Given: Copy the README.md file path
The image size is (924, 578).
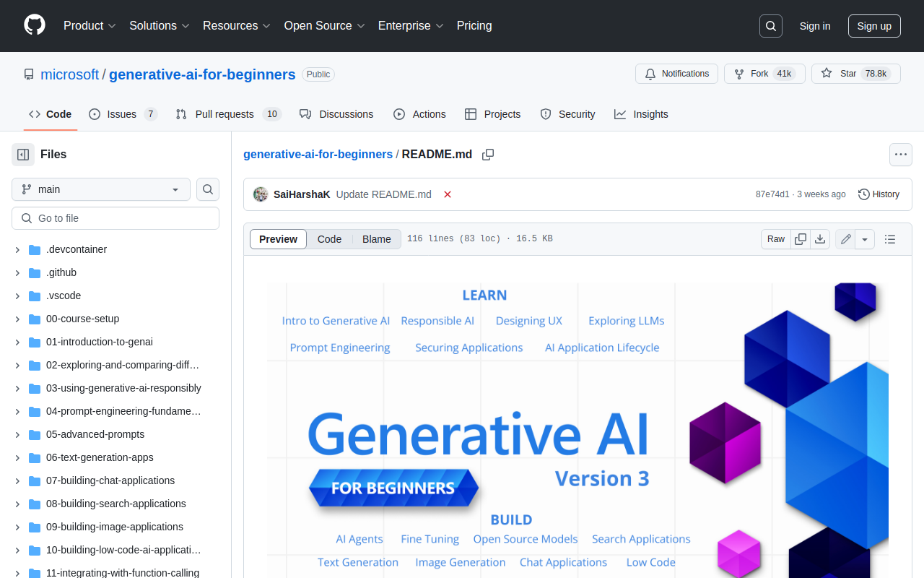Looking at the screenshot, I should tap(488, 155).
